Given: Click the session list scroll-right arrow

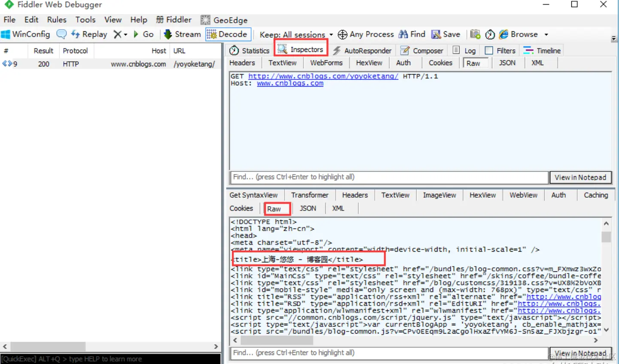Looking at the screenshot, I should [x=216, y=346].
